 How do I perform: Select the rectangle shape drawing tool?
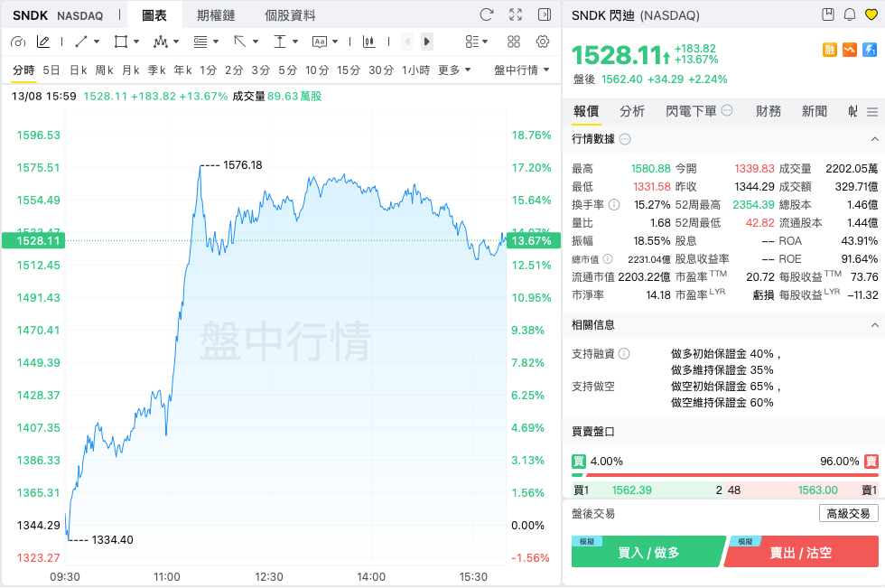[x=120, y=42]
